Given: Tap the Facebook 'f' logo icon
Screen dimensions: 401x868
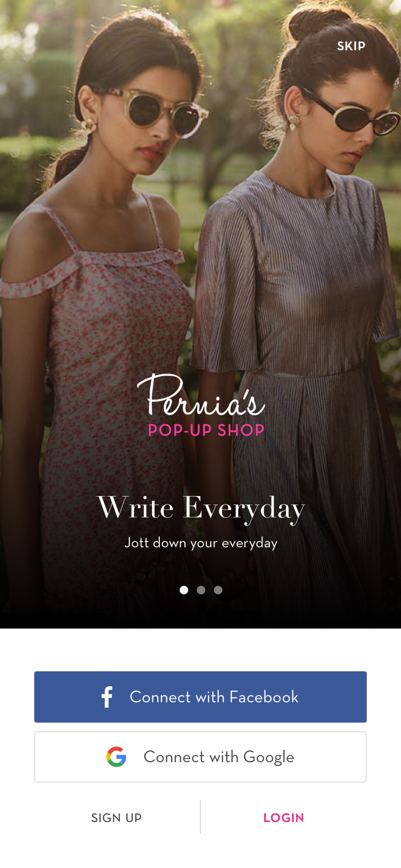Looking at the screenshot, I should [x=107, y=697].
